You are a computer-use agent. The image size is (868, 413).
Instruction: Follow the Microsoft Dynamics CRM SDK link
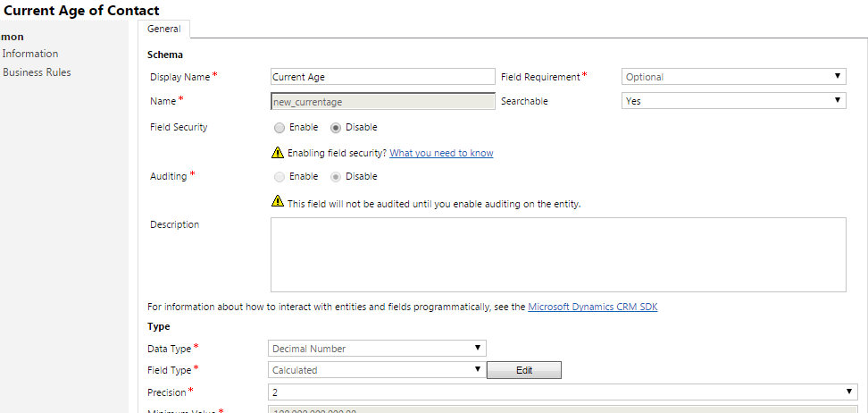coord(593,307)
